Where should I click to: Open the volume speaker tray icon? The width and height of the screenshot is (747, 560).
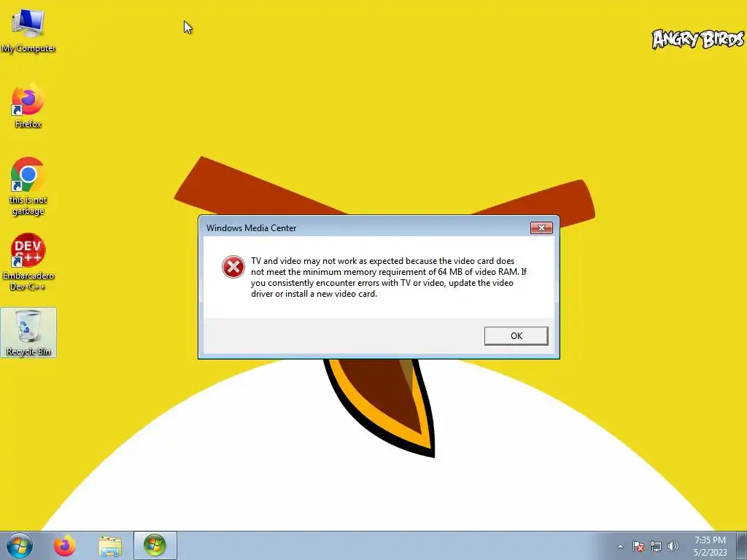673,546
